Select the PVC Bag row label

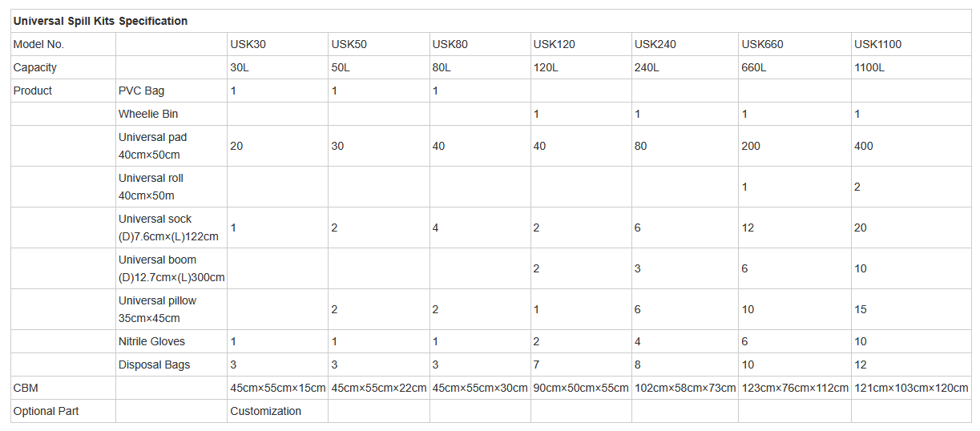point(141,91)
